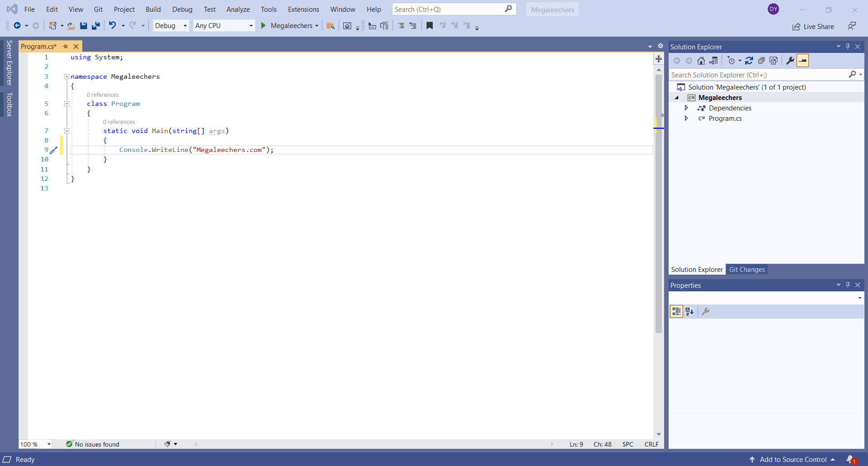Open the code cleanup broom icon
The height and width of the screenshot is (466, 868).
click(167, 444)
